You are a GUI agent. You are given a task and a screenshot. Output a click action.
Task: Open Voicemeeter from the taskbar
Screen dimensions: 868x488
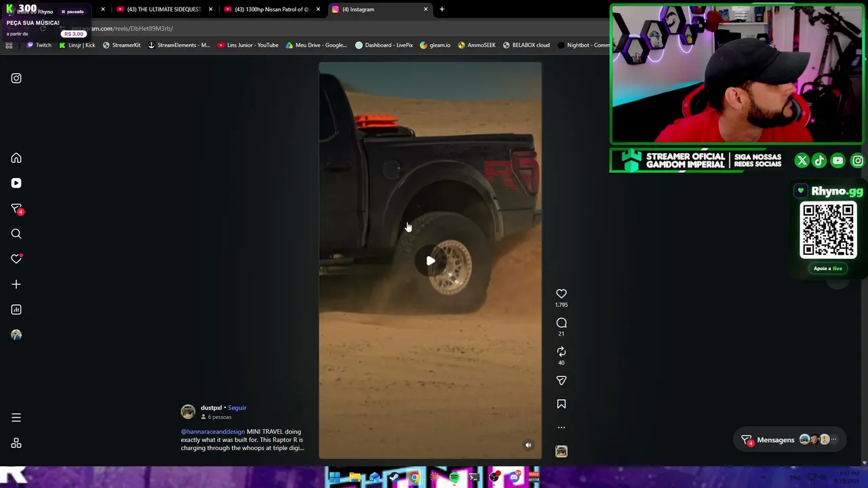click(534, 478)
